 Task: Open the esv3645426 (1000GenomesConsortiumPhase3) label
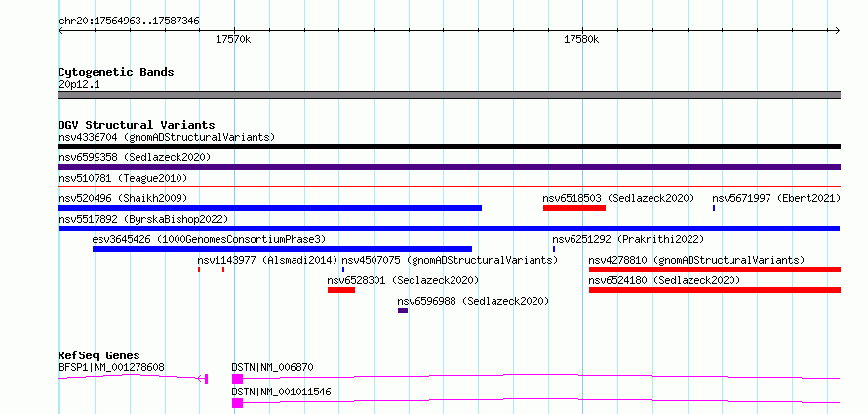point(210,239)
